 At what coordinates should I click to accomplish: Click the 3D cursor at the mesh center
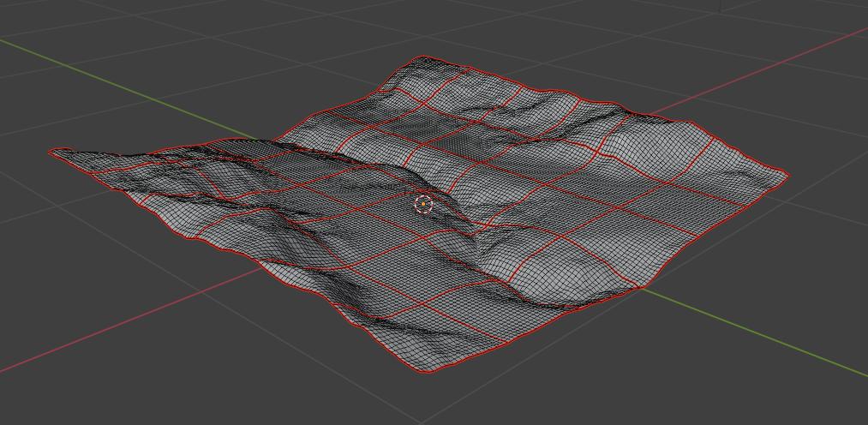click(x=423, y=204)
